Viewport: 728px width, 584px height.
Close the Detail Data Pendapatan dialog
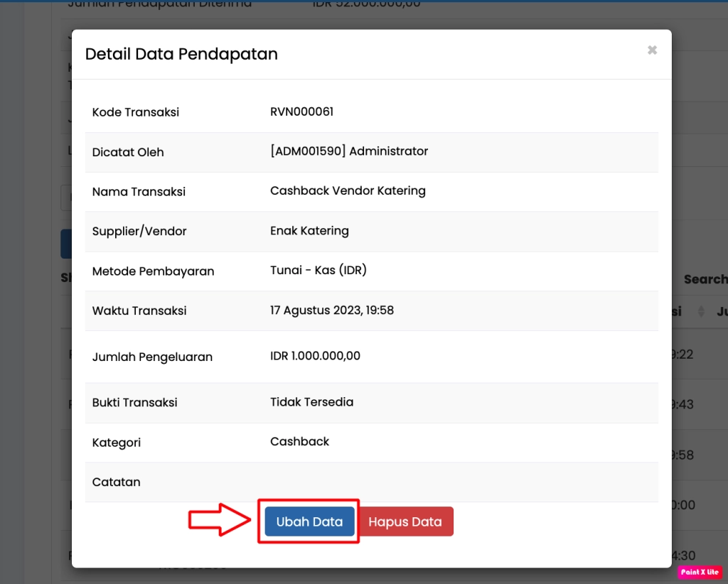652,50
